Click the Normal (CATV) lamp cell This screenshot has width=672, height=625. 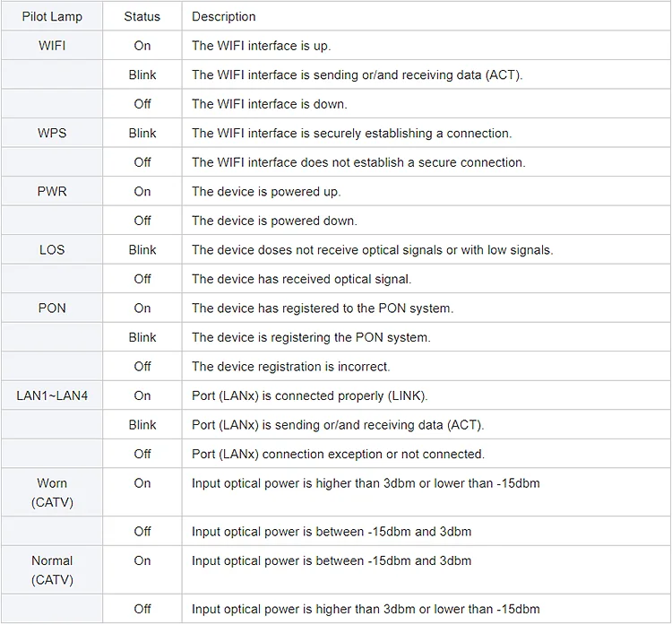click(x=52, y=569)
